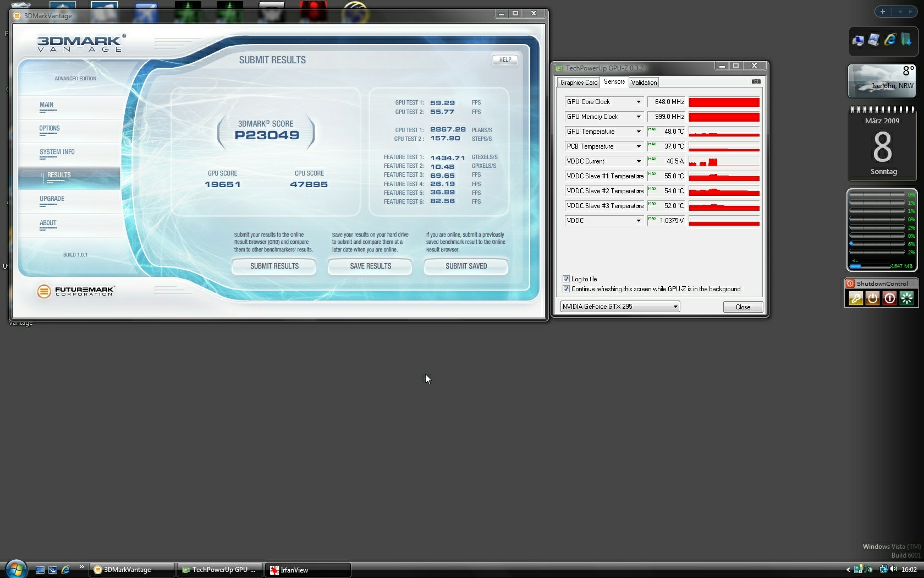Open the OPTIONS section in 3DMark Vantage
This screenshot has width=924, height=578.
click(x=69, y=131)
